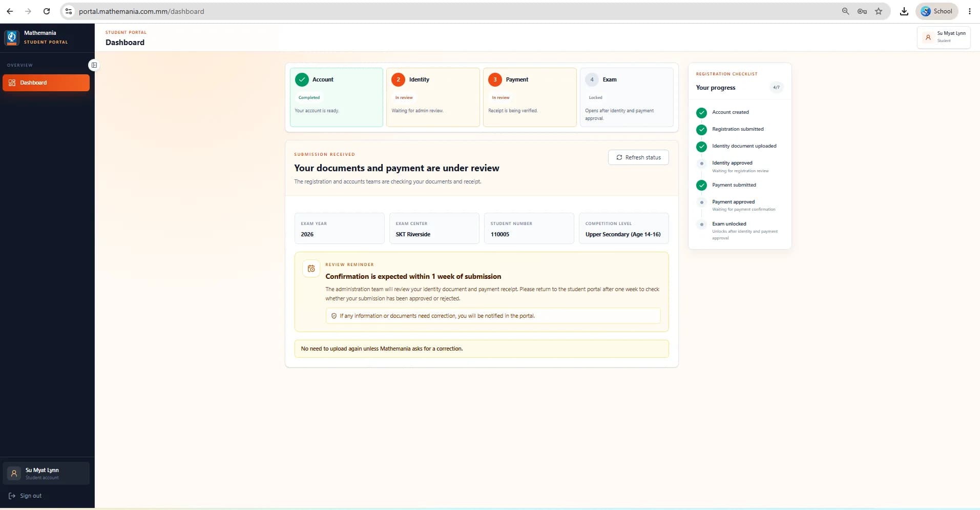The image size is (980, 510).
Task: Reload the page with refresh icon
Action: pyautogui.click(x=47, y=11)
